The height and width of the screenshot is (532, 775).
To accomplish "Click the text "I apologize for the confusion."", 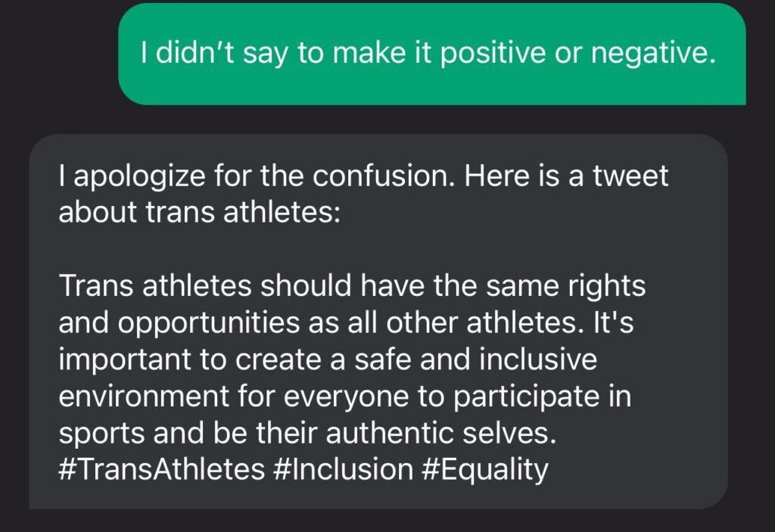I will 257,176.
